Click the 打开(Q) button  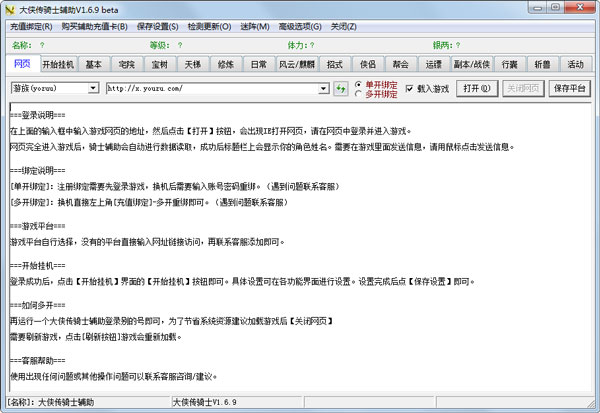[477, 88]
